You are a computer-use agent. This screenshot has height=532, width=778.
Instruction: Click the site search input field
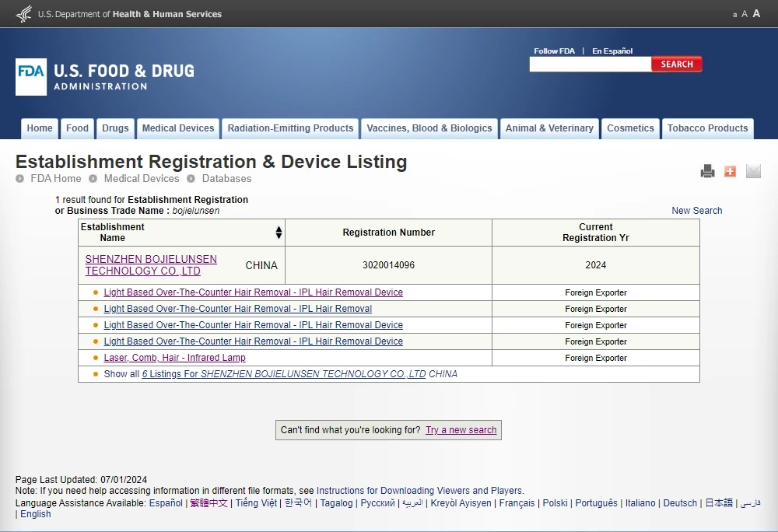pos(590,65)
